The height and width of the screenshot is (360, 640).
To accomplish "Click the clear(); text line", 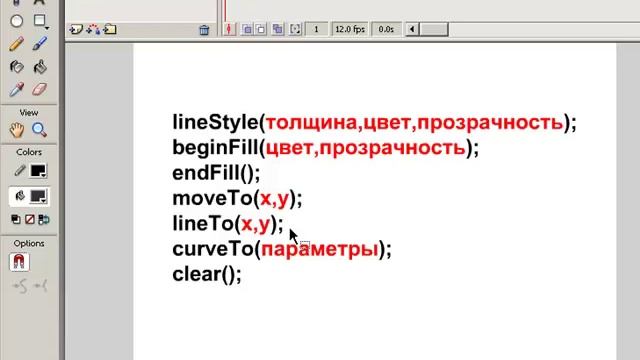I will (207, 274).
